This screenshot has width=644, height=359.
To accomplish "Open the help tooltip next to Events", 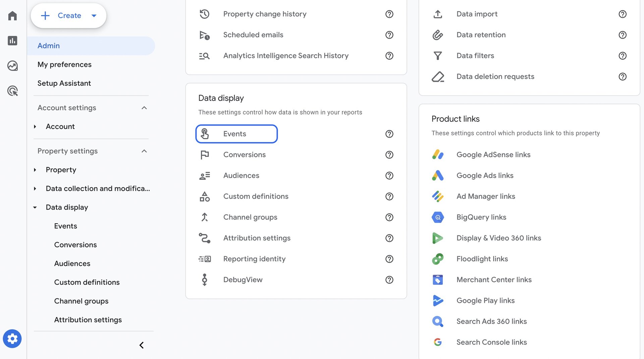I will click(389, 134).
